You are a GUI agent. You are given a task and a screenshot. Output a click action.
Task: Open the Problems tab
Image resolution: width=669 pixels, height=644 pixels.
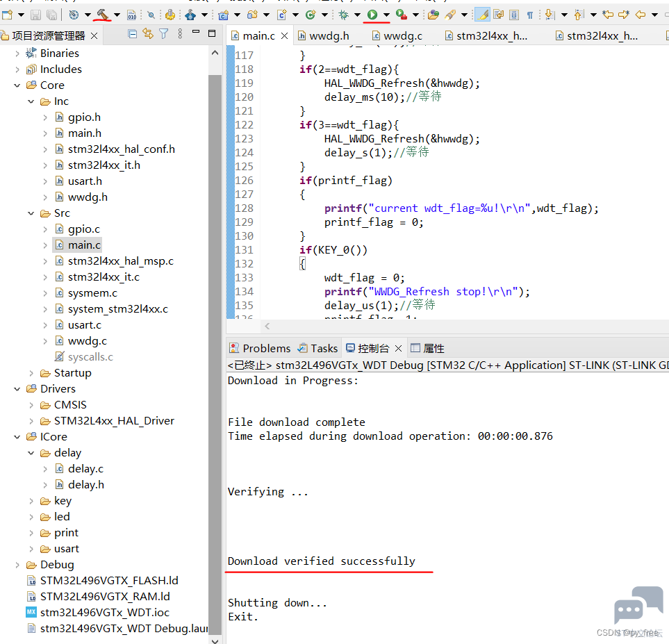[x=260, y=348]
